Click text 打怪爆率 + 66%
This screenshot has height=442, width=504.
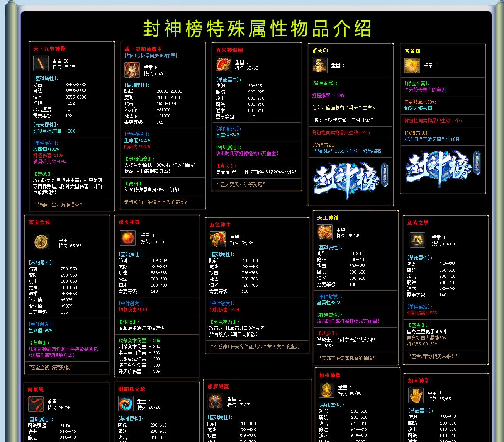[328, 95]
